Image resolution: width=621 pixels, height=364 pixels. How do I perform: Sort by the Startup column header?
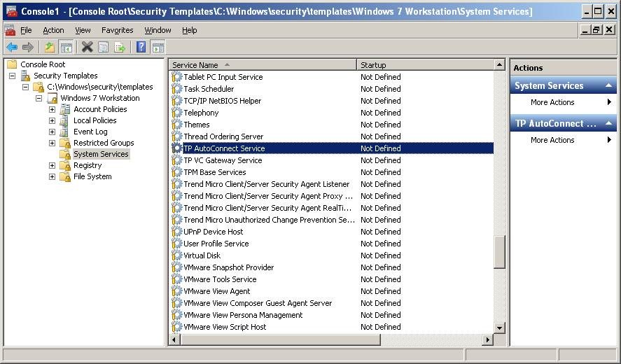pyautogui.click(x=426, y=65)
